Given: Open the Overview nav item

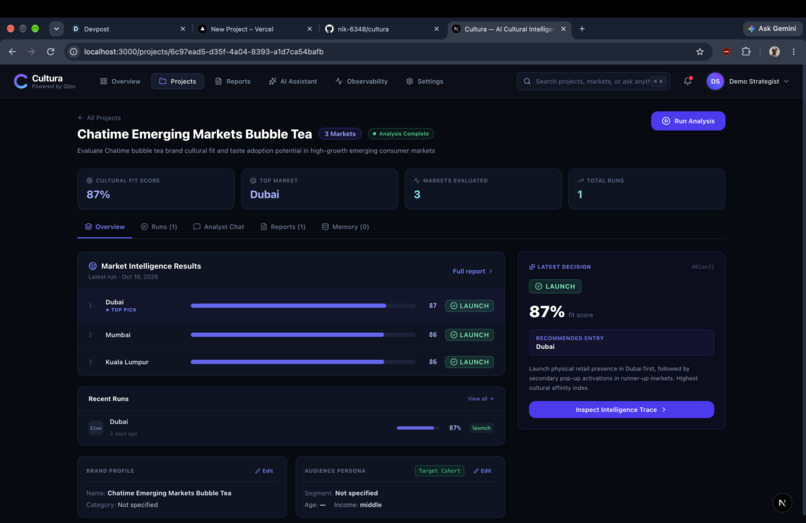Looking at the screenshot, I should (120, 81).
